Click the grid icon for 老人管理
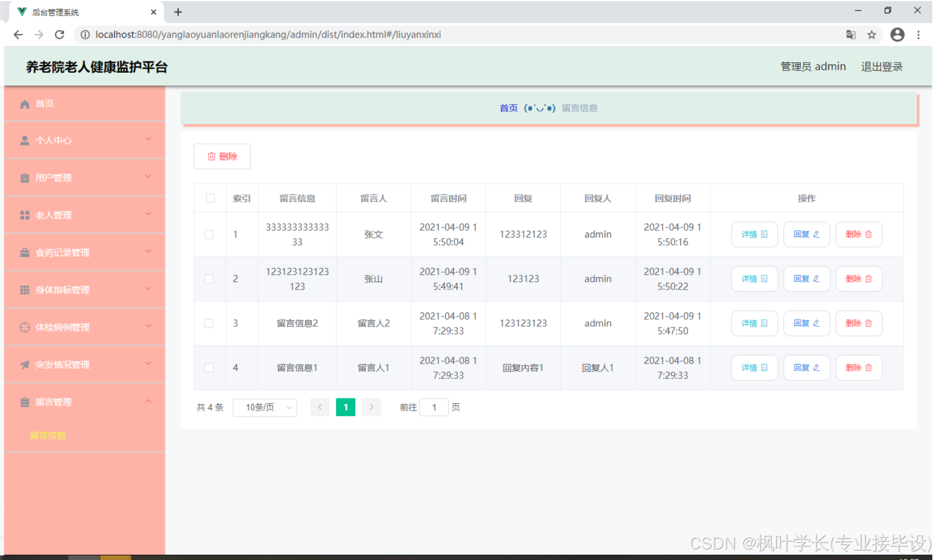The width and height of the screenshot is (934, 560). 24,215
